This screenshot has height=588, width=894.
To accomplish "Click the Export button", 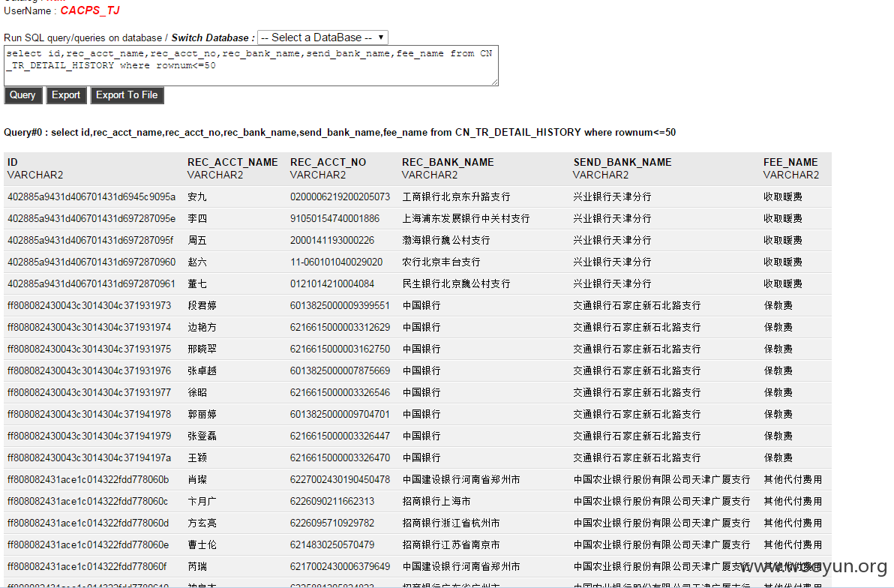I will (66, 95).
